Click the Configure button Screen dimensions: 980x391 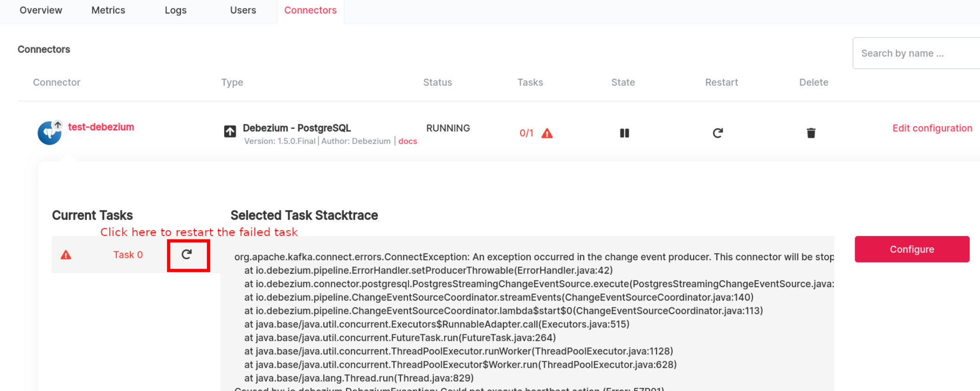coord(912,250)
